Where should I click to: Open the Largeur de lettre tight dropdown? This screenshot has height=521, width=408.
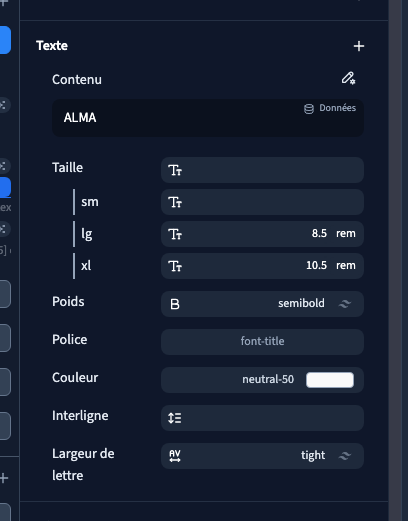[262, 456]
